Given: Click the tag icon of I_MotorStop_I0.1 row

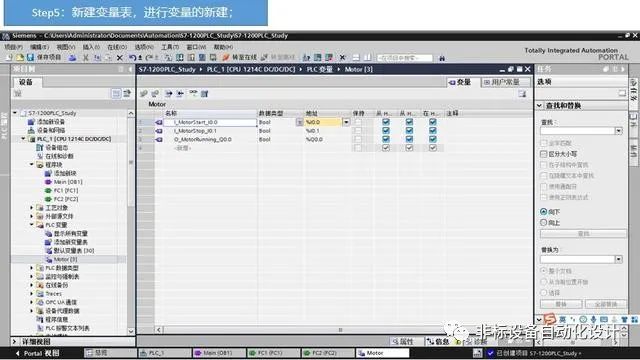Looking at the screenshot, I should tap(159, 131).
